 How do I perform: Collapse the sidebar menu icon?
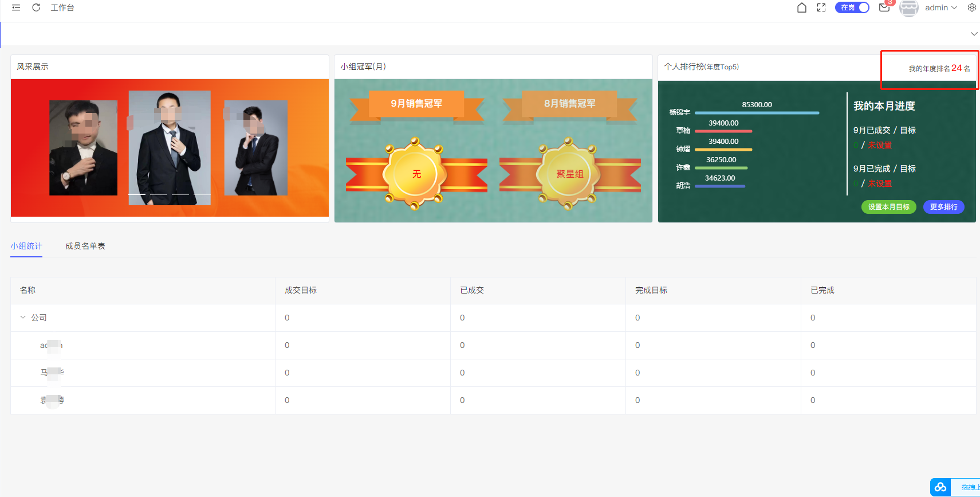tap(16, 8)
